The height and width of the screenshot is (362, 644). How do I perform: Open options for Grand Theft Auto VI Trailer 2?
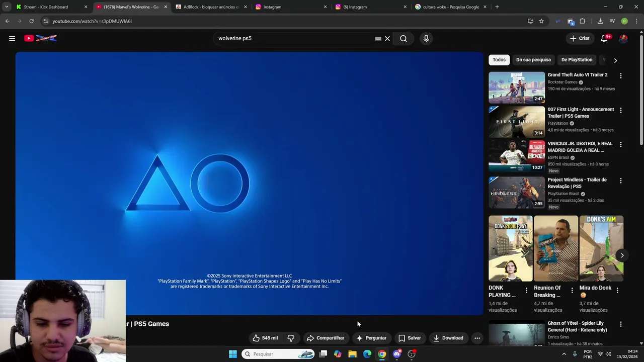620,75
